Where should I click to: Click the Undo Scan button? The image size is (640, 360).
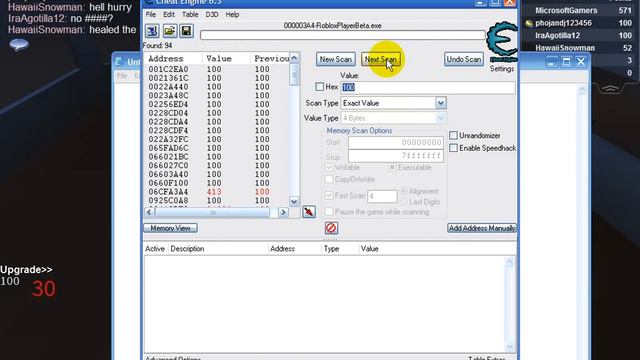point(464,59)
